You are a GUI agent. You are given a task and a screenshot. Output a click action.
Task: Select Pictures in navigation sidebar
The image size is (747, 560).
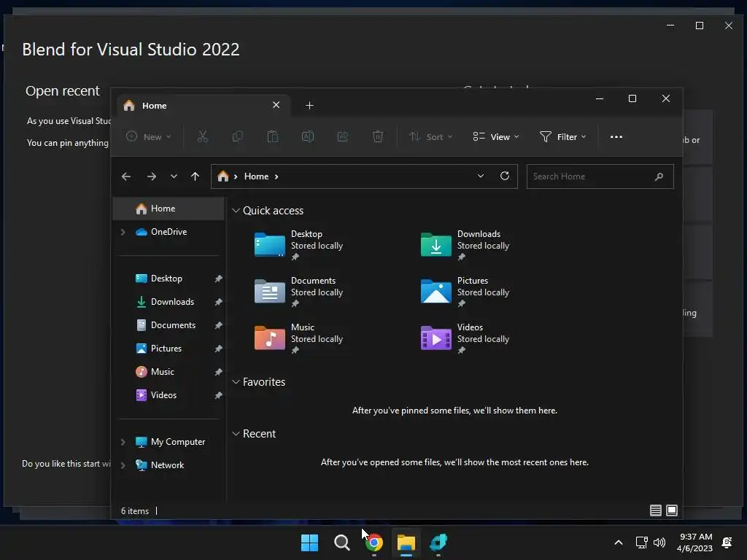[x=169, y=349]
